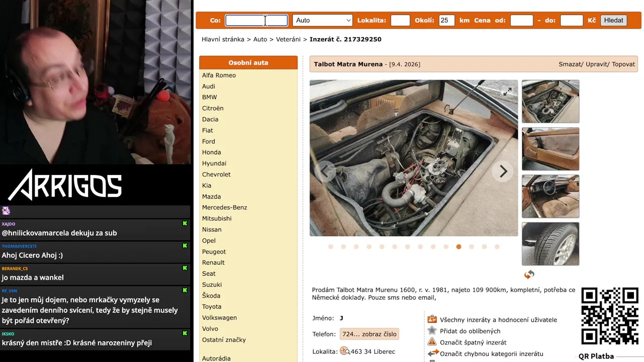Open the Volvo brand category
Screen dimensions: 644x362
click(x=210, y=329)
